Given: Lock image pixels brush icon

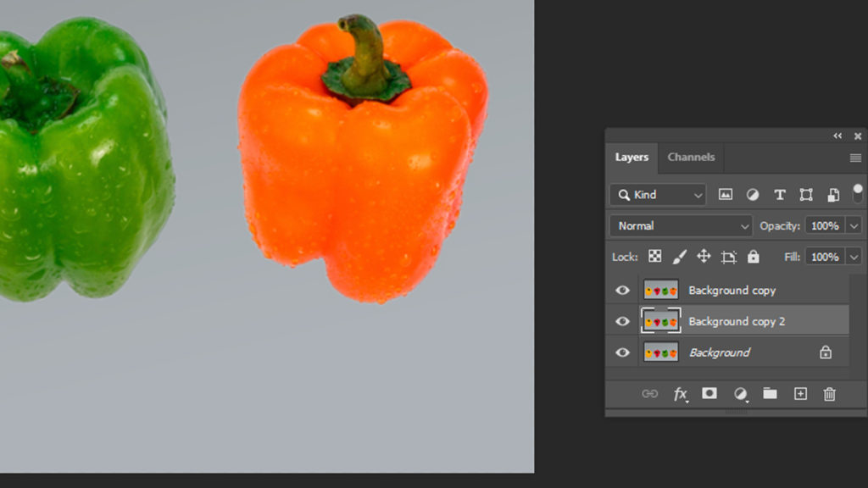Looking at the screenshot, I should pos(679,257).
